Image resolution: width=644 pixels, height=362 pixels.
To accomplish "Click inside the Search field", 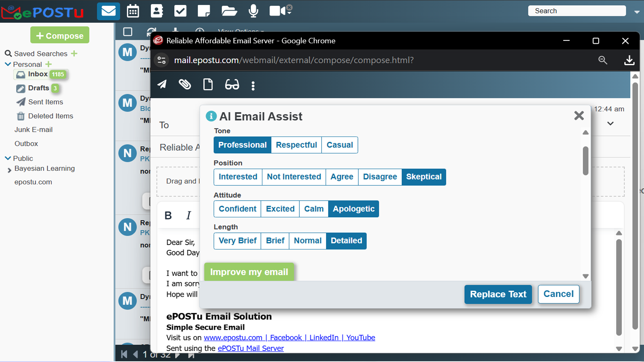I will (577, 11).
